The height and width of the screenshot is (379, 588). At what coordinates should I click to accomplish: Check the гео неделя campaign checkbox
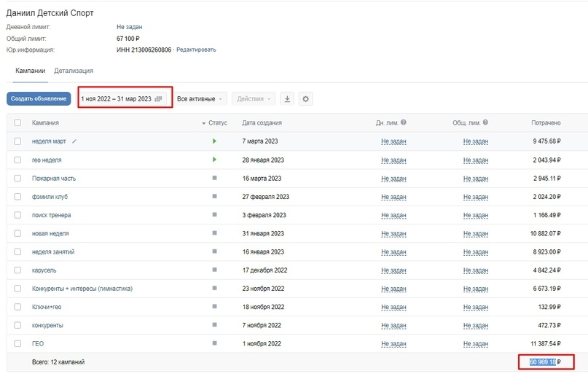point(17,160)
